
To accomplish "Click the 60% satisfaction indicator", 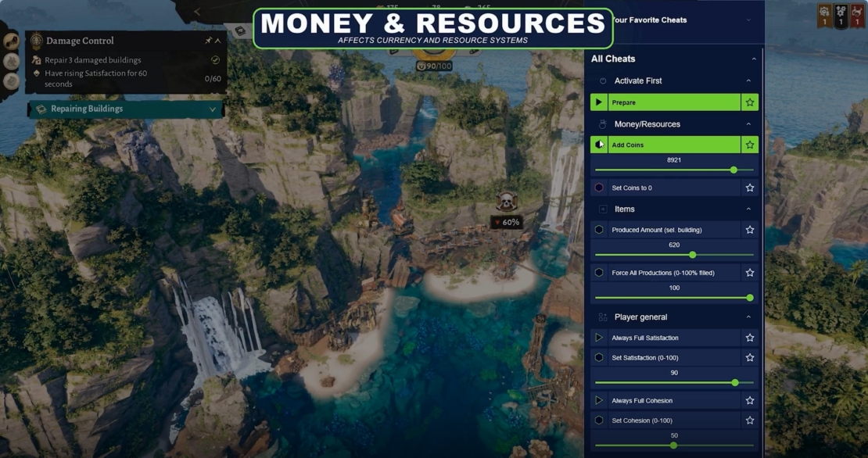I will (507, 223).
